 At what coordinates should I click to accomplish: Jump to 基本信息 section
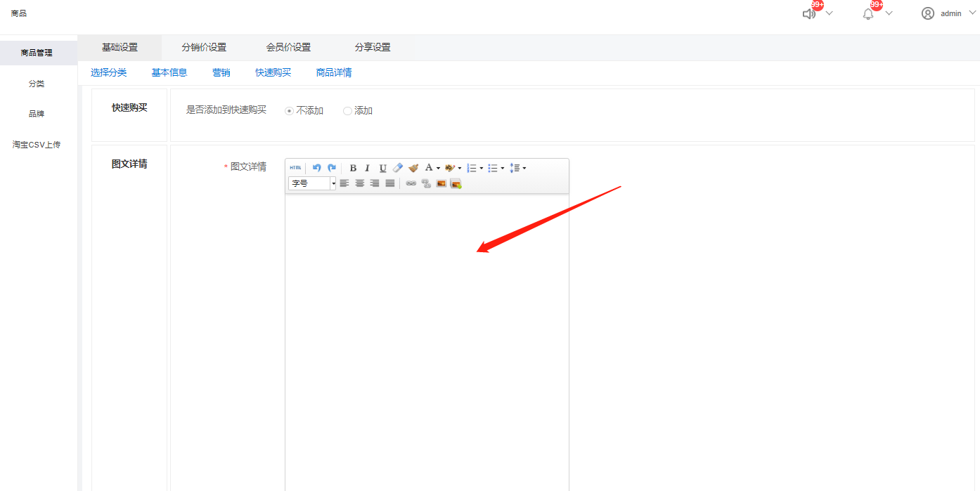tap(169, 72)
